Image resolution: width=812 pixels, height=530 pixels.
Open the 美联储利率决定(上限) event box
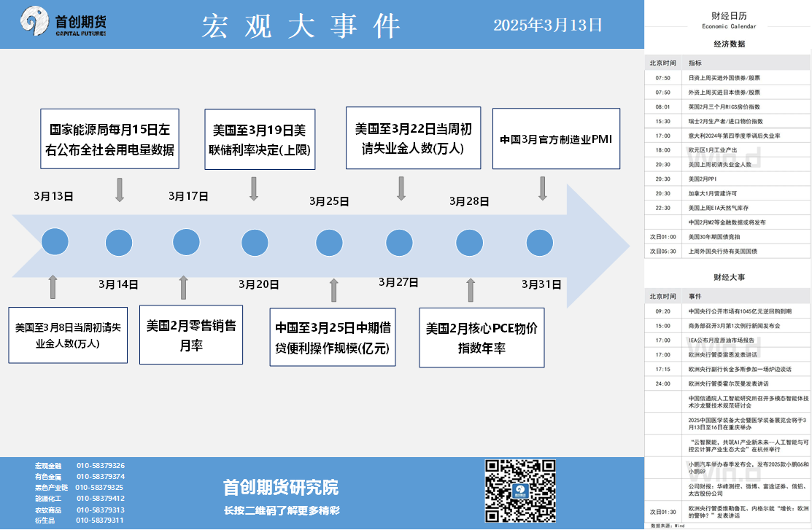(x=260, y=139)
